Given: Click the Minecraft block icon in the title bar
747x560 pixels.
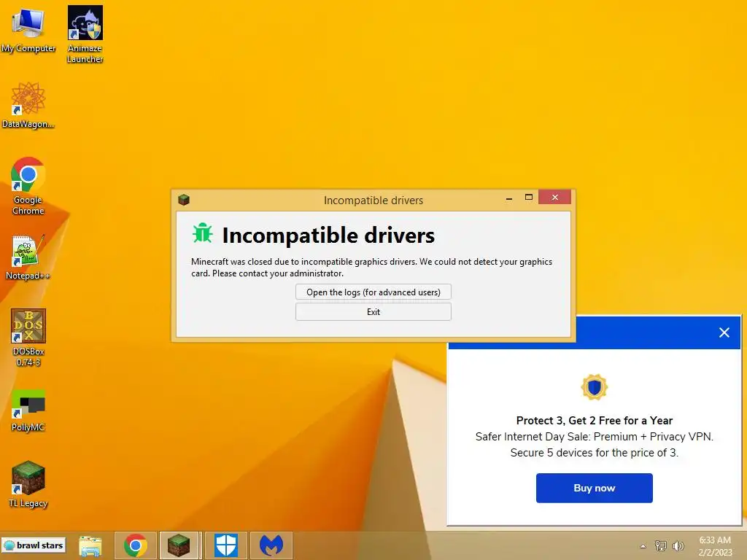Looking at the screenshot, I should pyautogui.click(x=184, y=200).
